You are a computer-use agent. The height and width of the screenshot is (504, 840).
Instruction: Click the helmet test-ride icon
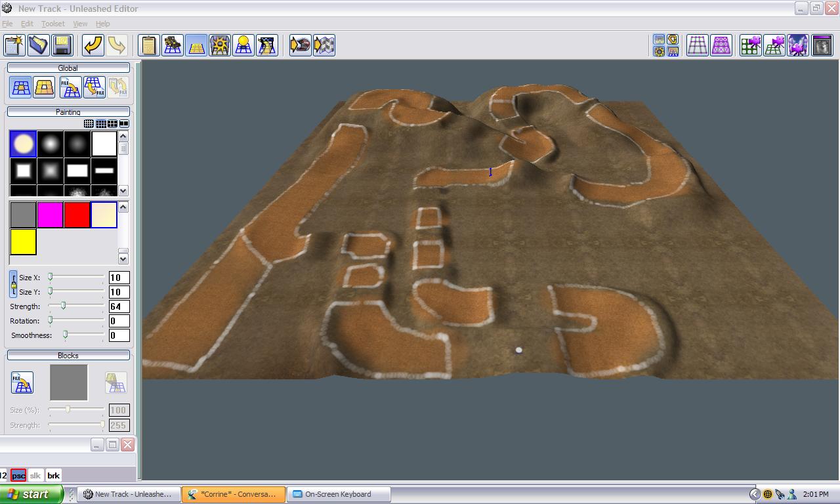pyautogui.click(x=300, y=45)
